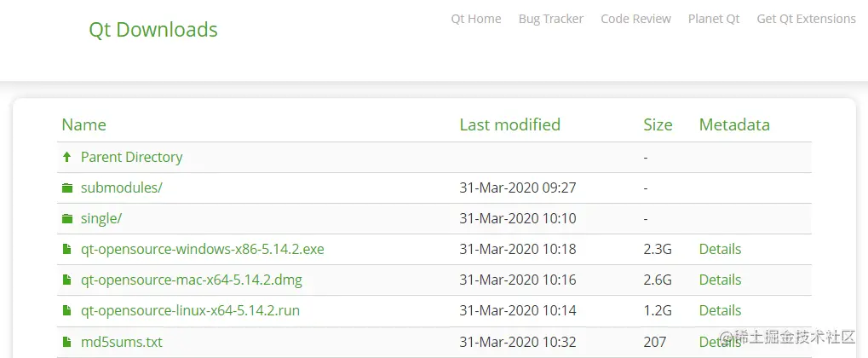Click the file icon beside the windows exe
Image resolution: width=868 pixels, height=358 pixels.
point(66,250)
